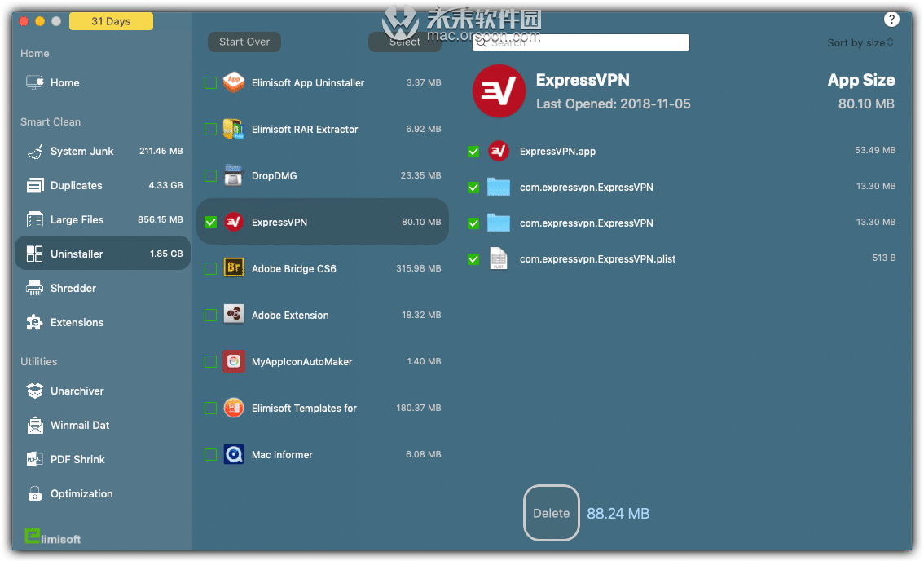Check the Elimisoft App Uninstaller checkbox
The image size is (924, 561).
(210, 82)
